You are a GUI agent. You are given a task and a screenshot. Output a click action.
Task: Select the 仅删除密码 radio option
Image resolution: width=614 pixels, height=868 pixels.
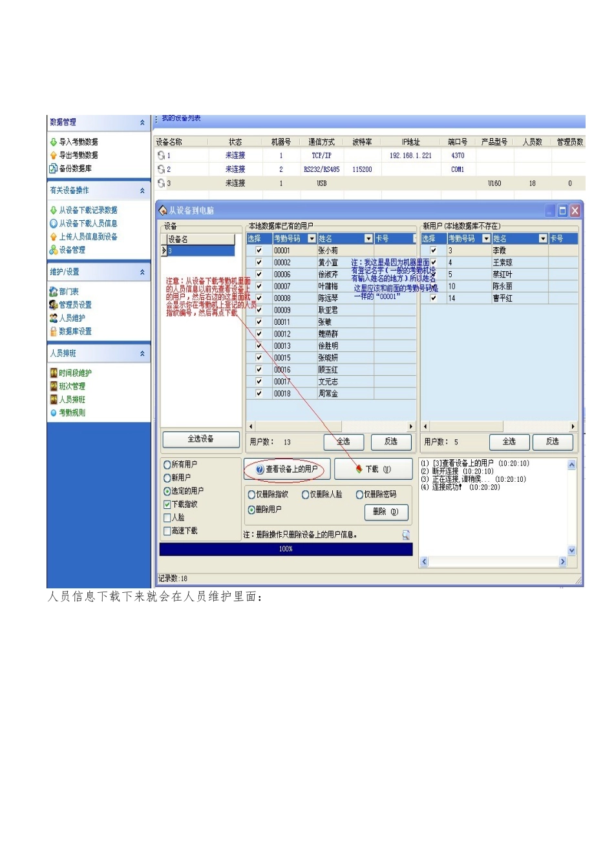(x=359, y=495)
